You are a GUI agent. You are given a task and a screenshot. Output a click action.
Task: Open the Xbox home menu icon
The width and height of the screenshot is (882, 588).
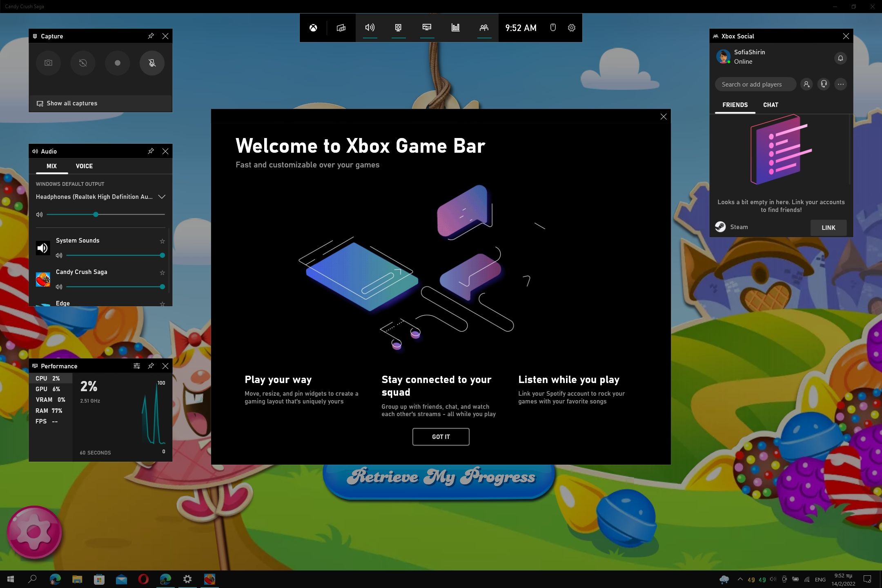click(x=313, y=28)
